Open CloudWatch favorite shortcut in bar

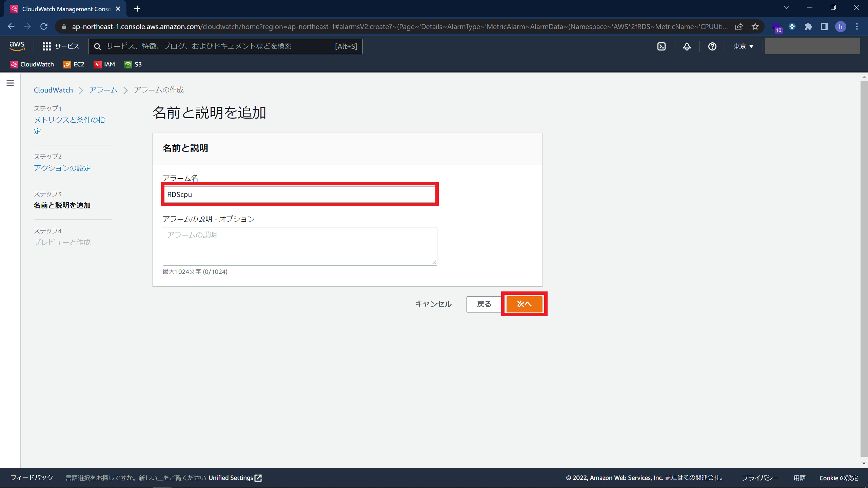point(32,64)
